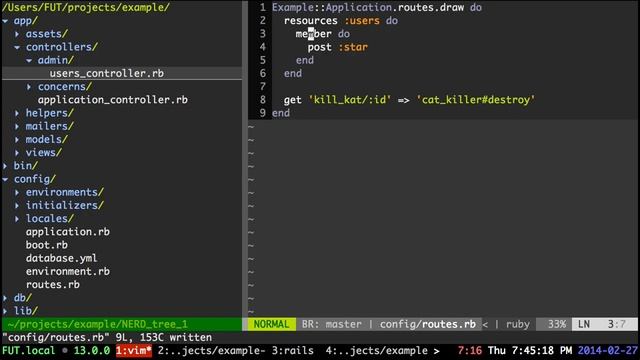Click the 33% file position indicator

pos(557,324)
